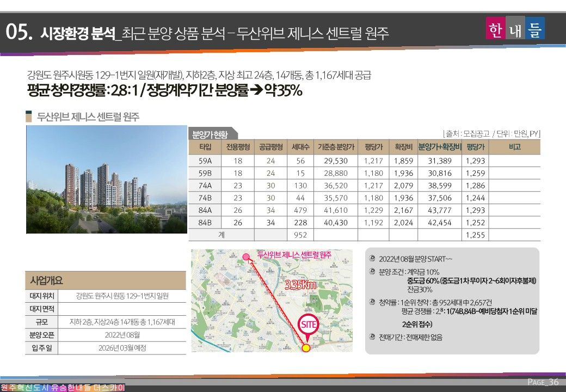This screenshot has width=566, height=392.
Task: Click the 952 total households cell
Action: (x=300, y=235)
